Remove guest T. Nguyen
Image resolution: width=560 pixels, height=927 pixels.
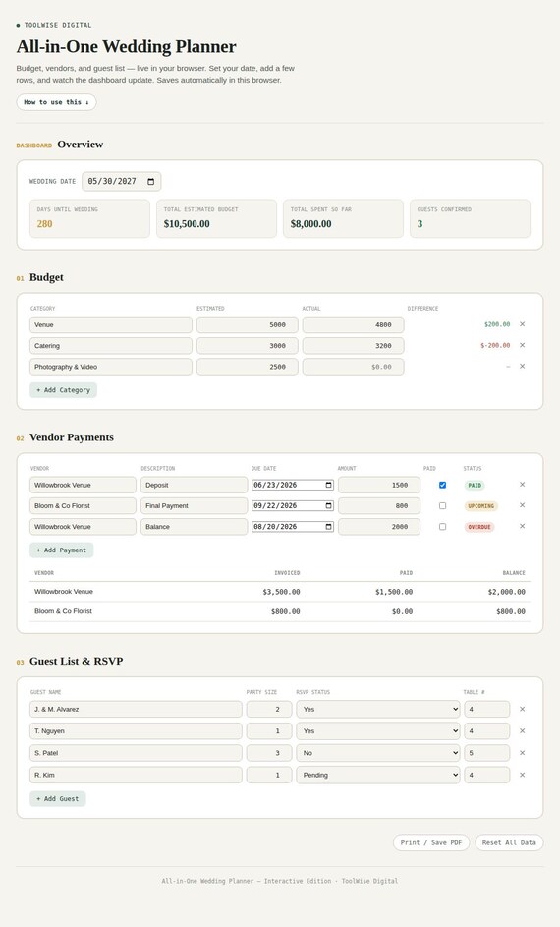523,730
